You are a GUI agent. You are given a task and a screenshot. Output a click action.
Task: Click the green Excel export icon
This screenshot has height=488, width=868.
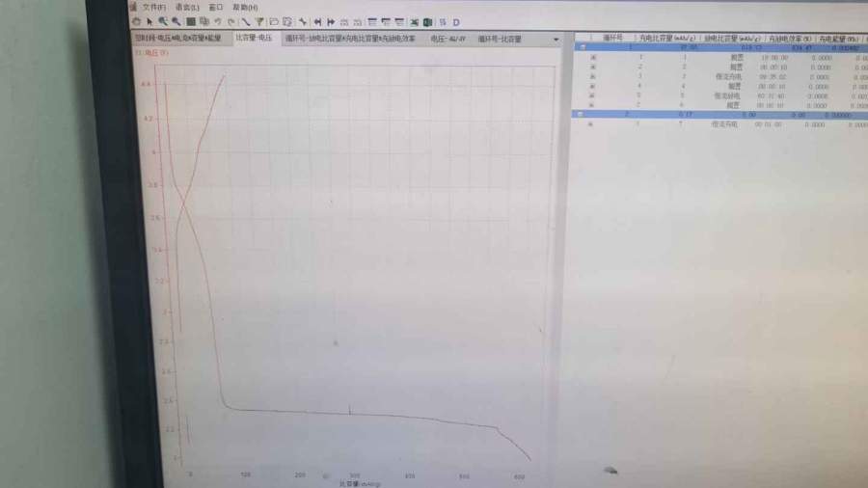click(414, 22)
